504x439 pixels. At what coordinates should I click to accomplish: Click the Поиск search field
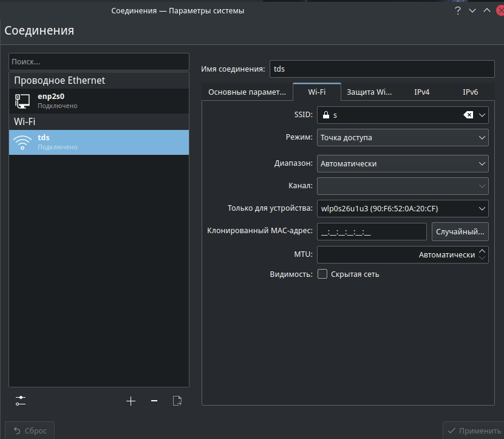click(99, 62)
